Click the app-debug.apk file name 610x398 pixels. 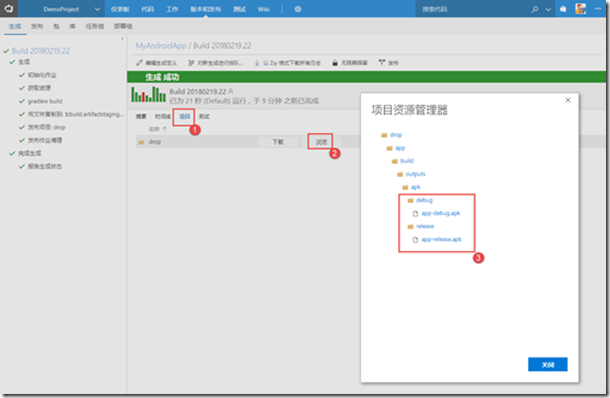(x=440, y=213)
